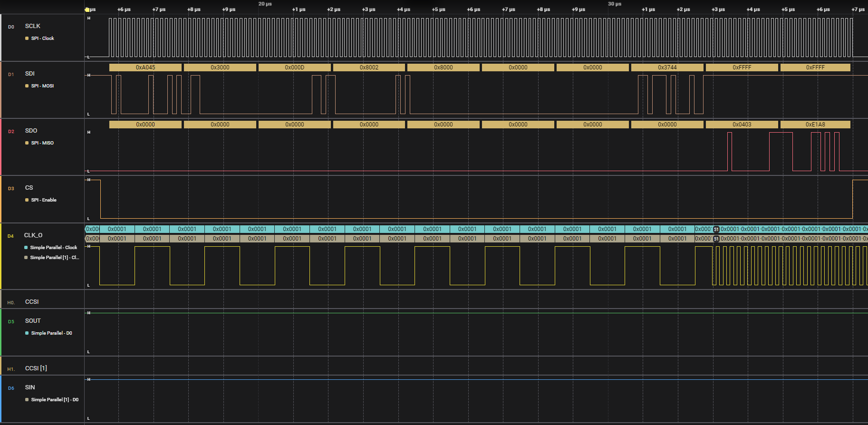Screen dimensions: 868x425
Task: Click the 0x0403 decoded MISO frame
Action: click(x=742, y=125)
